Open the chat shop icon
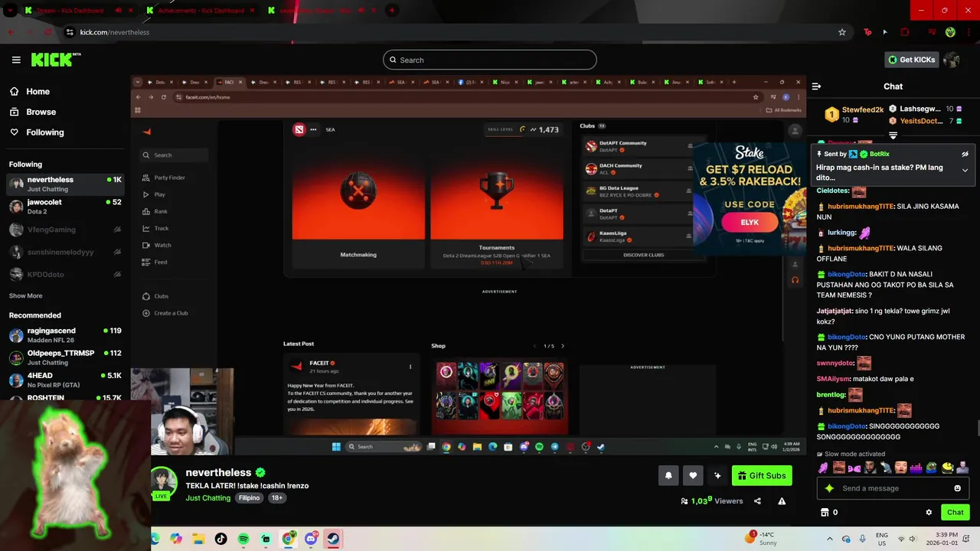This screenshot has height=551, width=980. (x=825, y=512)
